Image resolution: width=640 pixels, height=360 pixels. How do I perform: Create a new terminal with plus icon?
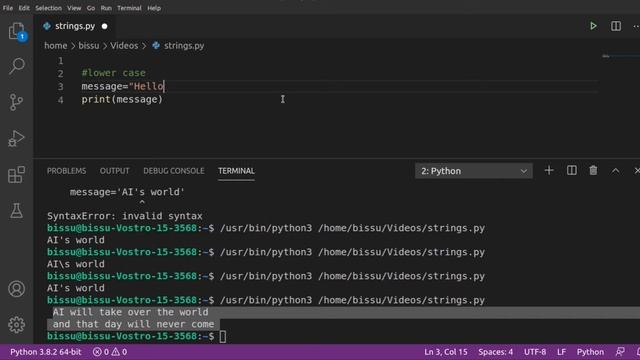tap(549, 171)
